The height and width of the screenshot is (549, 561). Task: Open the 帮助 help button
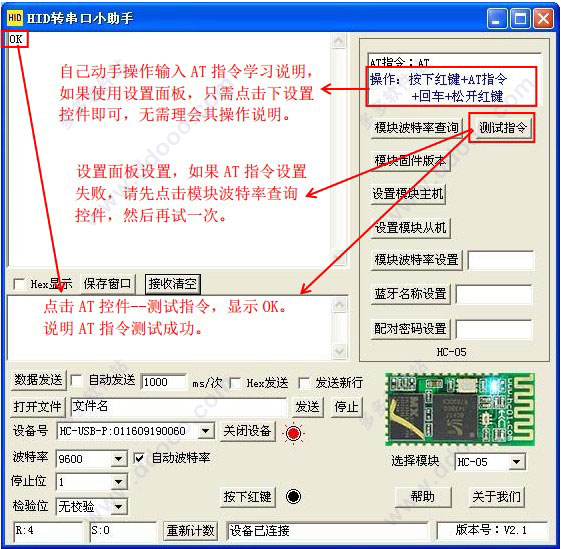coord(423,496)
